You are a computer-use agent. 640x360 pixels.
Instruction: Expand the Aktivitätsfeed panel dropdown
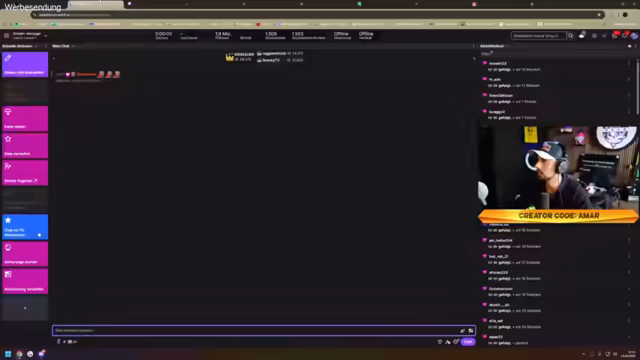(507, 46)
